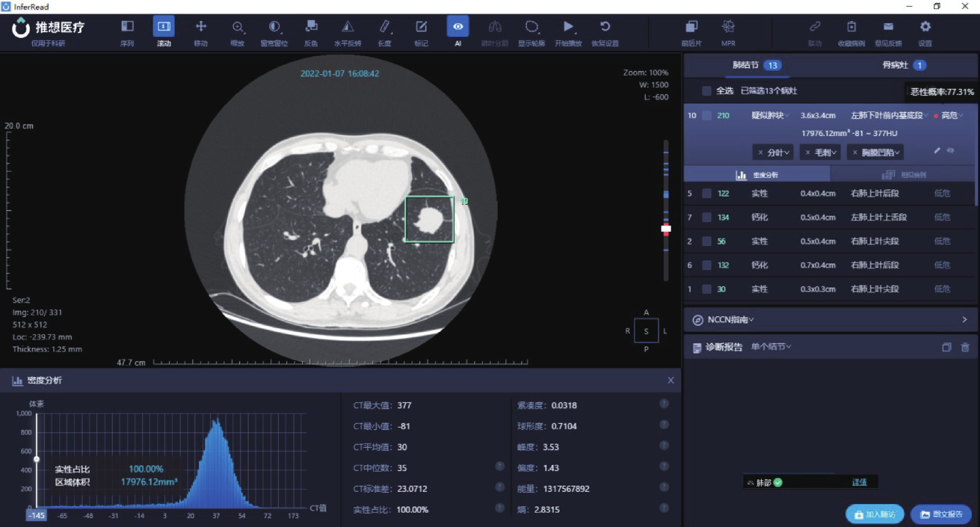
Task: Select the 标记 (Annotate) tool
Action: tap(421, 33)
